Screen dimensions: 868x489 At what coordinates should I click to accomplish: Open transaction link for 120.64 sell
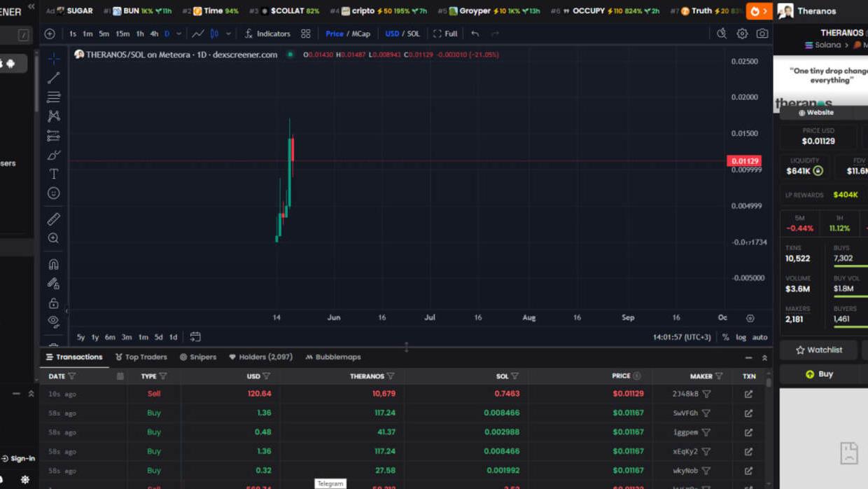(x=748, y=394)
